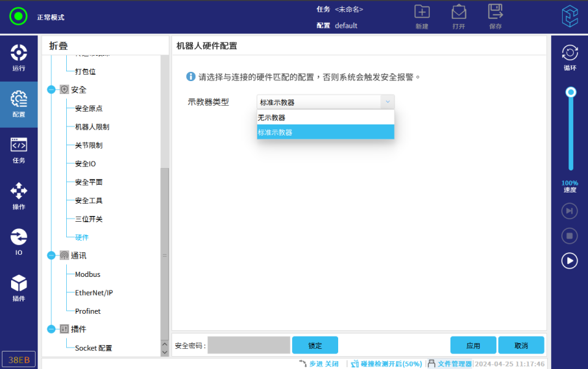Open the IO sidebar panel
This screenshot has width=588, height=369.
pyautogui.click(x=19, y=242)
